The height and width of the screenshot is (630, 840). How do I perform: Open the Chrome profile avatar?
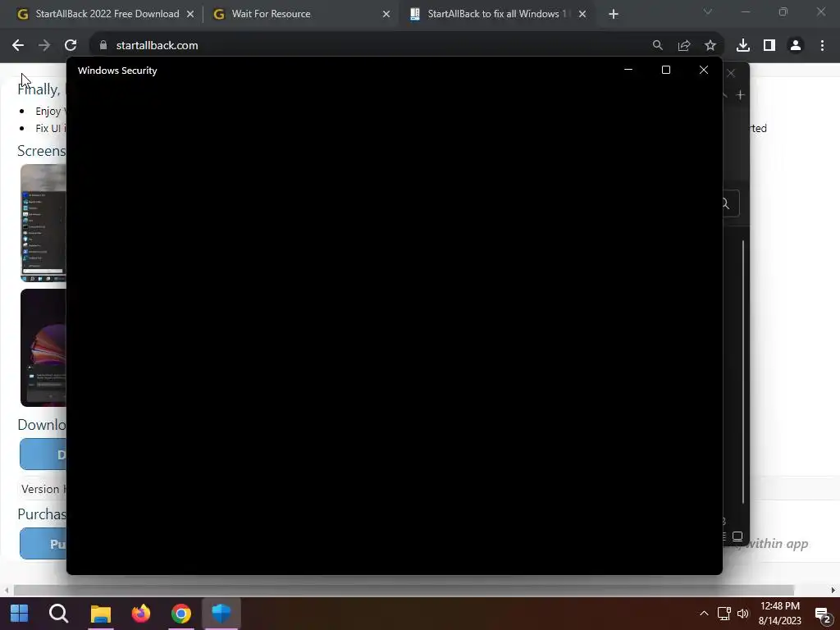pyautogui.click(x=796, y=46)
